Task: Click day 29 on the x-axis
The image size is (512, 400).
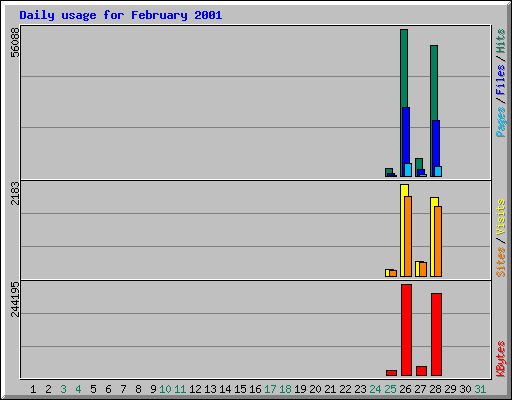Action: [450, 389]
